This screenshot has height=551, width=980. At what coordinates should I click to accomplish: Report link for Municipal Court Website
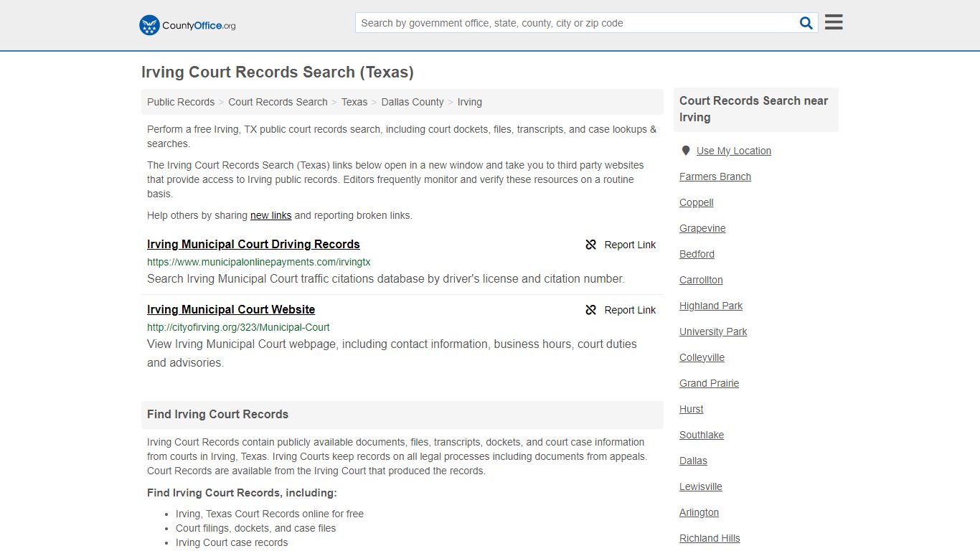coord(630,310)
